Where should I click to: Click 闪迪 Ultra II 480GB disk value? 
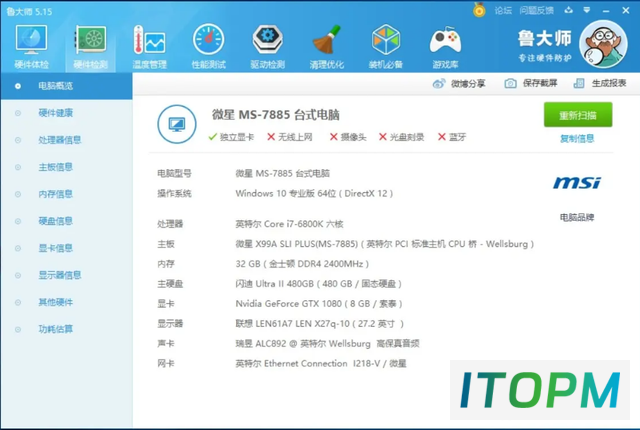[x=318, y=284]
